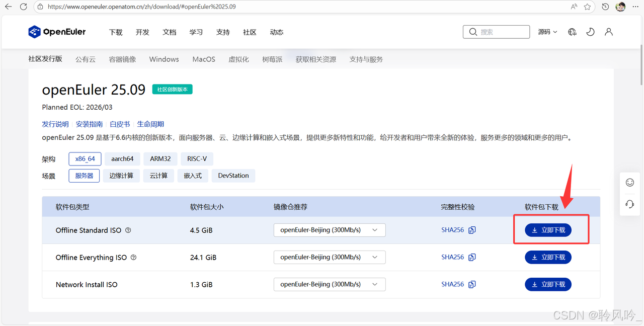The width and height of the screenshot is (644, 326).
Task: Switch to 支持与服务 tab
Action: (366, 59)
